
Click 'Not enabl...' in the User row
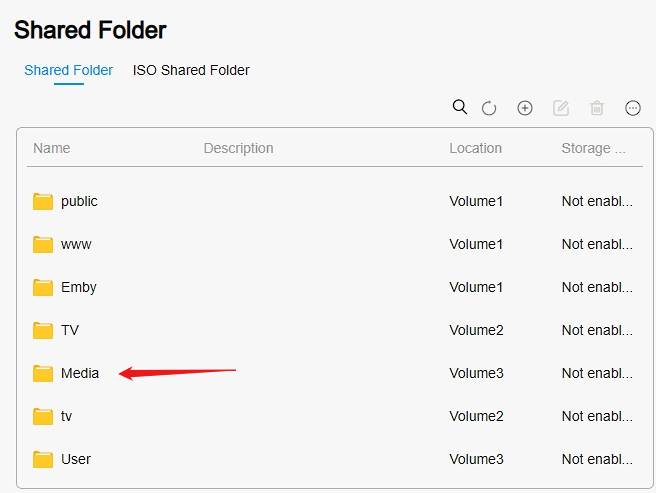tap(597, 459)
